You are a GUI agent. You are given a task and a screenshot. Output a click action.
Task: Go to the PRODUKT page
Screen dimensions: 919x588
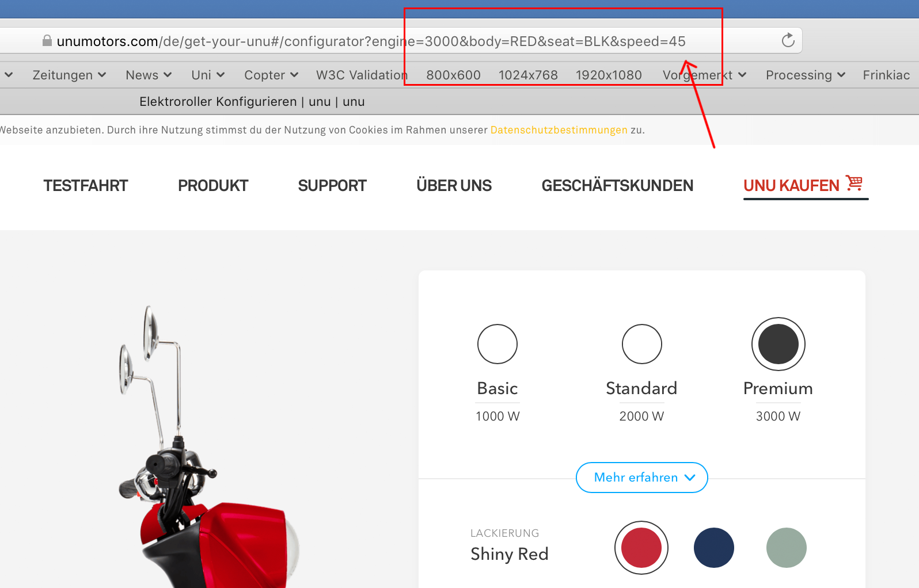[213, 186]
